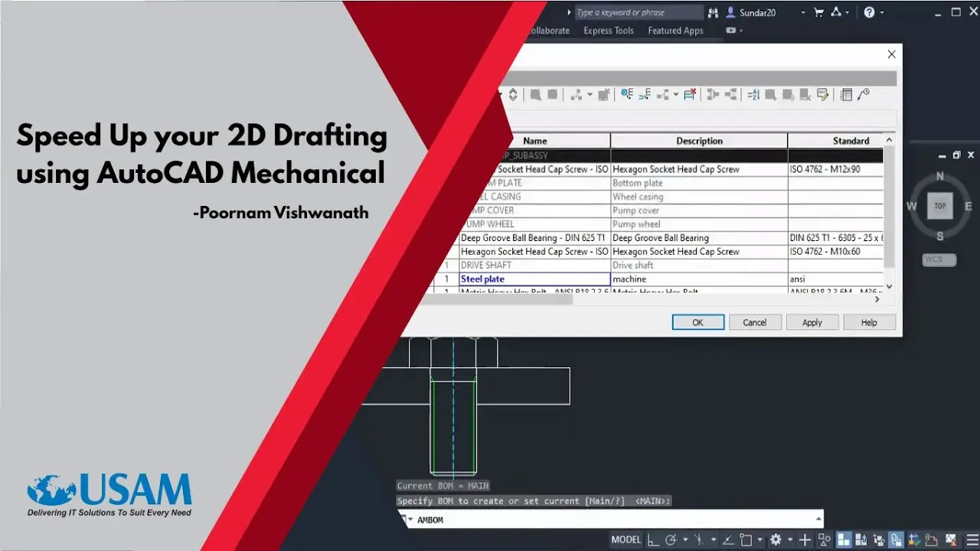Click the add balloon E icon in BOM toolbar
The image size is (980, 551).
click(627, 95)
